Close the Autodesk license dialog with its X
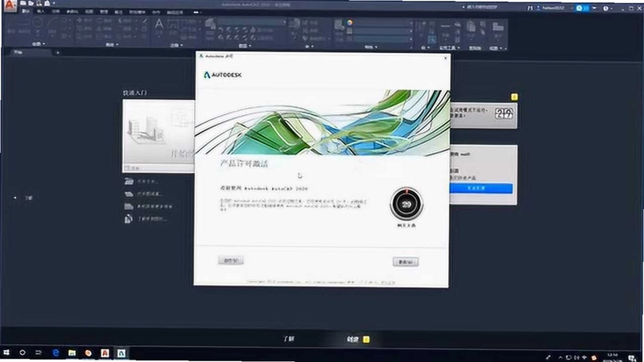Screen dimensions: 644x362 [446, 58]
